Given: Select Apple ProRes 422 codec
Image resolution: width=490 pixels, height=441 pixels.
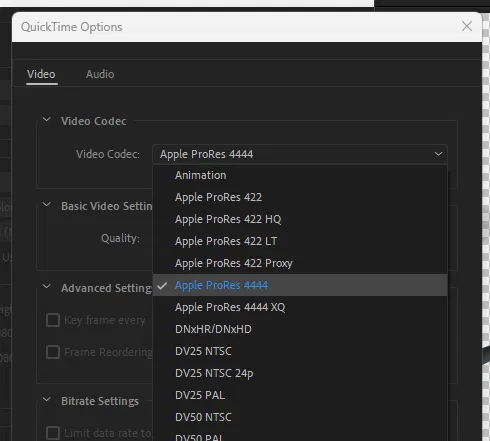Looking at the screenshot, I should [x=300, y=197].
